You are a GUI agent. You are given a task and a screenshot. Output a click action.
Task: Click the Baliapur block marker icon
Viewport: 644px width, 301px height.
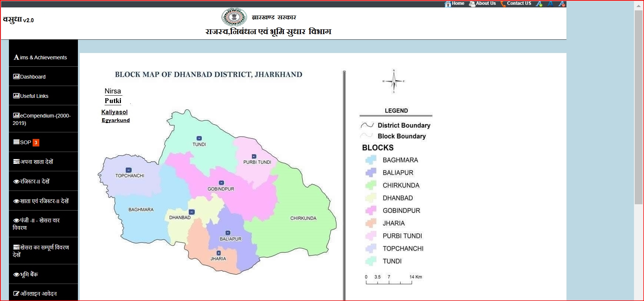[x=228, y=233]
